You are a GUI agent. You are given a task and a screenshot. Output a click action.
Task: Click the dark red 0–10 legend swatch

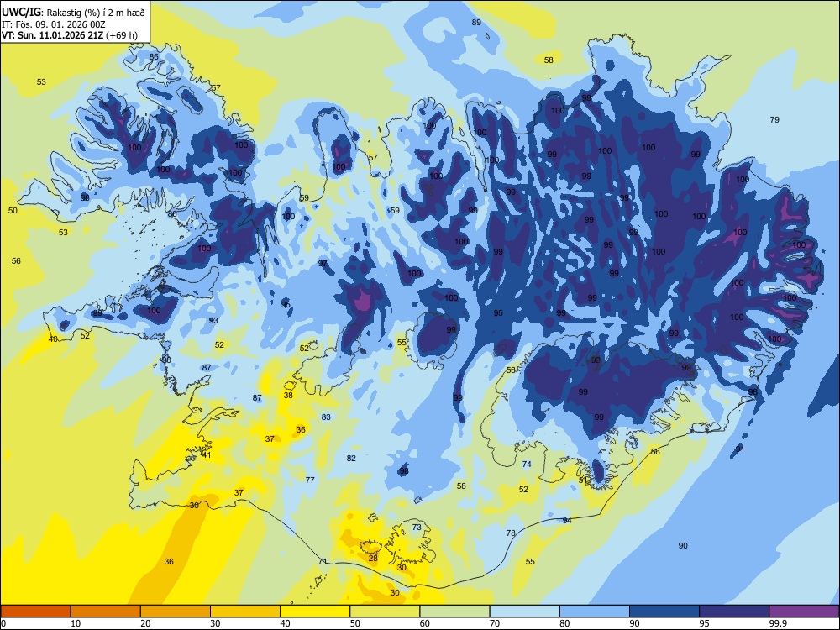[x=35, y=612]
